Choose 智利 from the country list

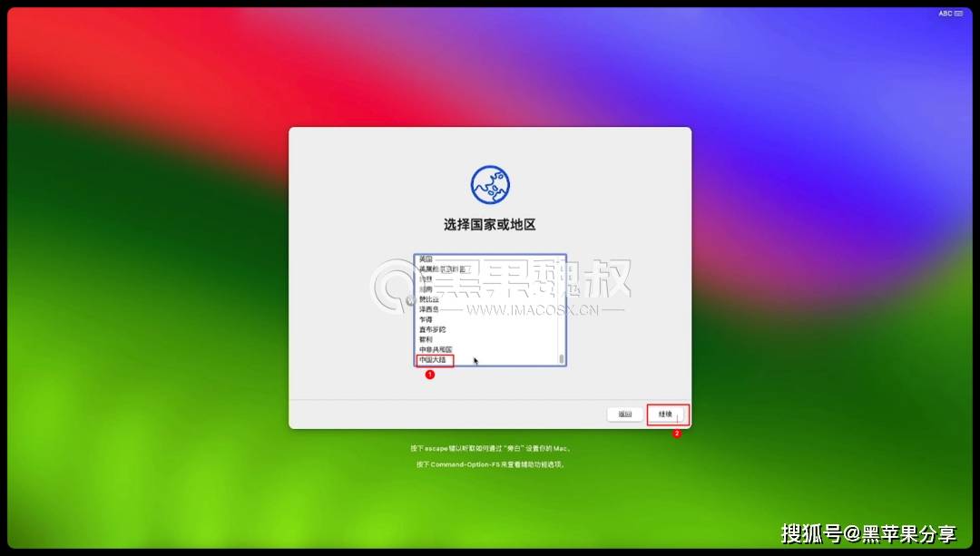click(426, 339)
